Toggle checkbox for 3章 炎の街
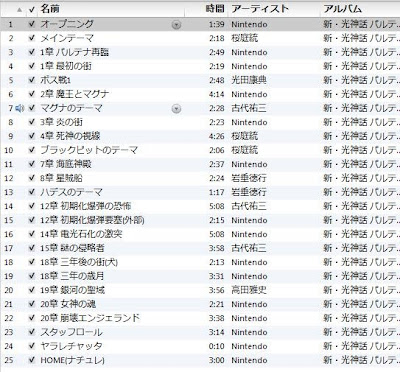Viewport: 400px width, 372px height. pyautogui.click(x=32, y=122)
